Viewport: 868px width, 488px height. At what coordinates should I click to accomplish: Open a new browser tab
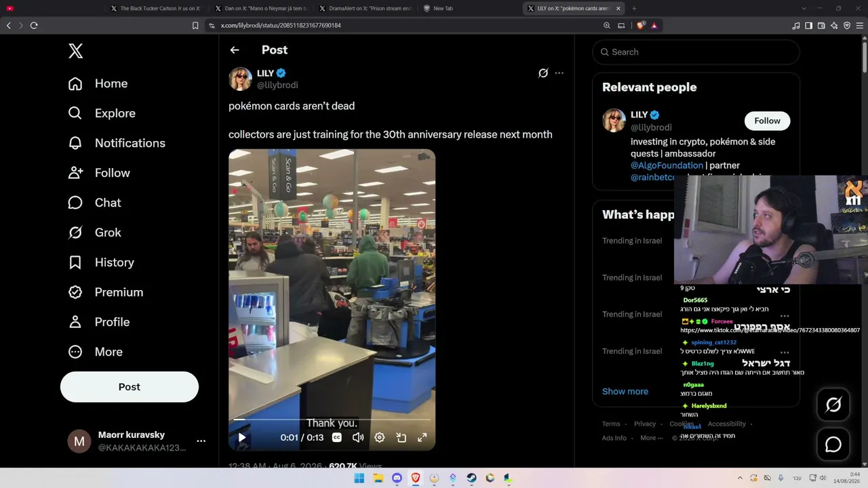click(634, 8)
